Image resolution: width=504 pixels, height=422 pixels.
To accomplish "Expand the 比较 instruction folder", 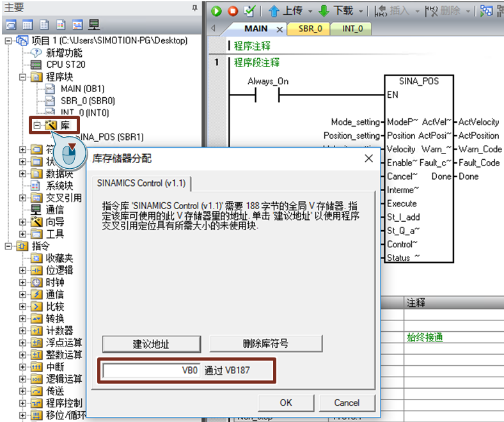I will click(x=22, y=307).
